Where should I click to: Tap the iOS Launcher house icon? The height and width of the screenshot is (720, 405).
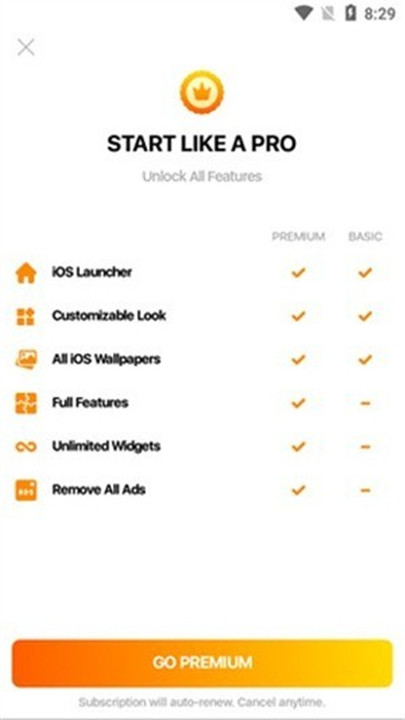pyautogui.click(x=26, y=273)
